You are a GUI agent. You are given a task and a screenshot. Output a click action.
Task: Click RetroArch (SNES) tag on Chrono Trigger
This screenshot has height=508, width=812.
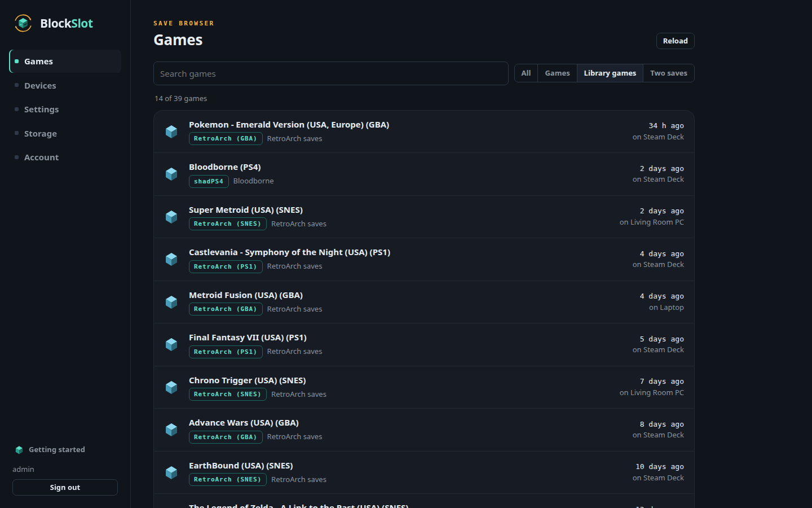point(228,395)
